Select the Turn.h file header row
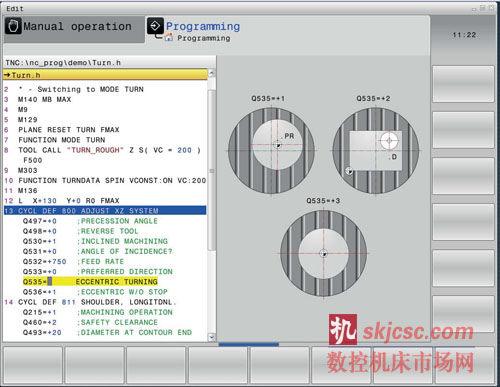500x387 pixels. coord(105,75)
